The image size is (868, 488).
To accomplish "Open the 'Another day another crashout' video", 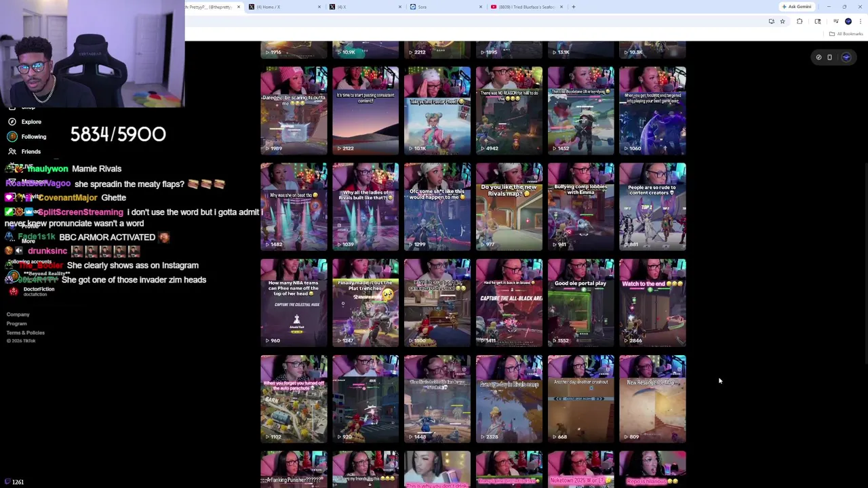I will pyautogui.click(x=581, y=399).
